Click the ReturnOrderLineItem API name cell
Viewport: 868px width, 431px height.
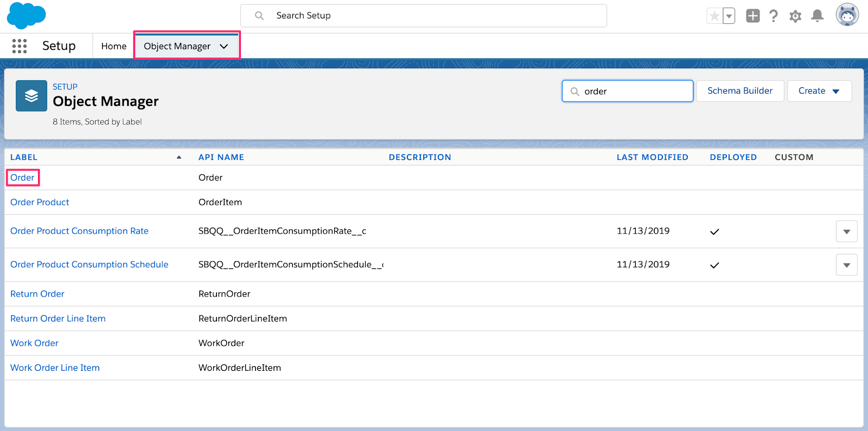(242, 319)
